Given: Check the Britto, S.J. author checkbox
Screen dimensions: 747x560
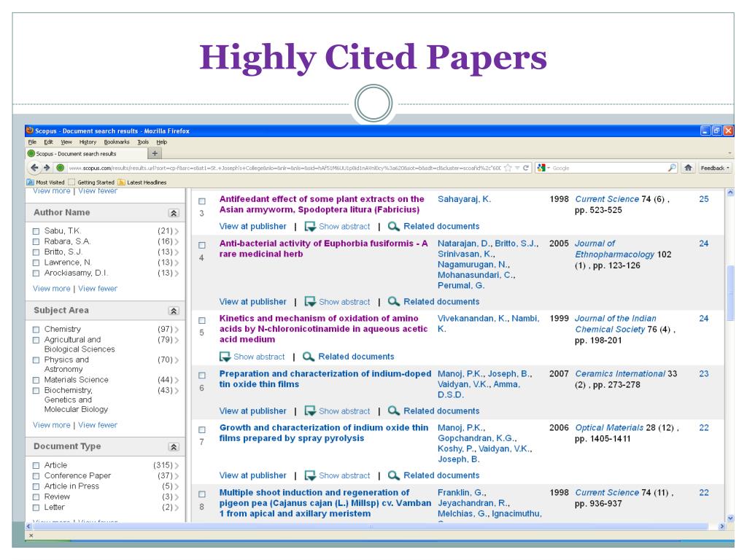Looking at the screenshot, I should coord(36,252).
